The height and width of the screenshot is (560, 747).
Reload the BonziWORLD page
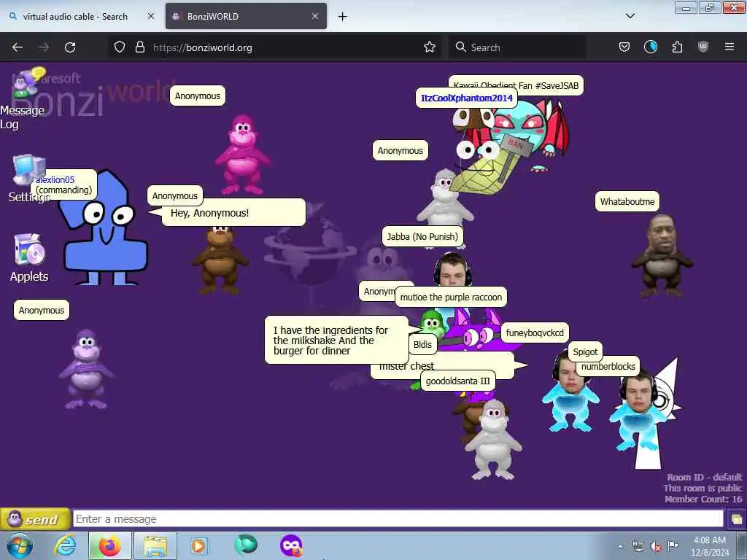pos(70,47)
